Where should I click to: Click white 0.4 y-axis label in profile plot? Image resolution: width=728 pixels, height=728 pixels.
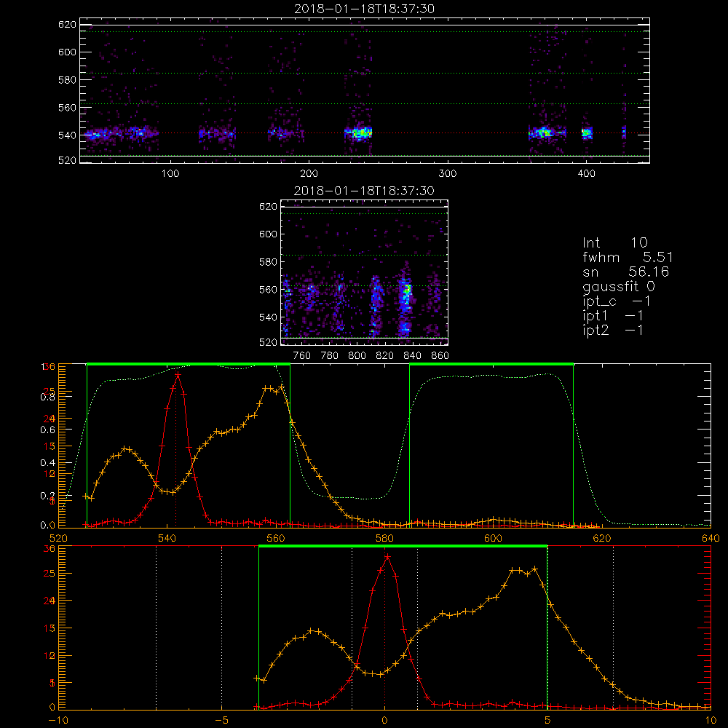pos(47,462)
